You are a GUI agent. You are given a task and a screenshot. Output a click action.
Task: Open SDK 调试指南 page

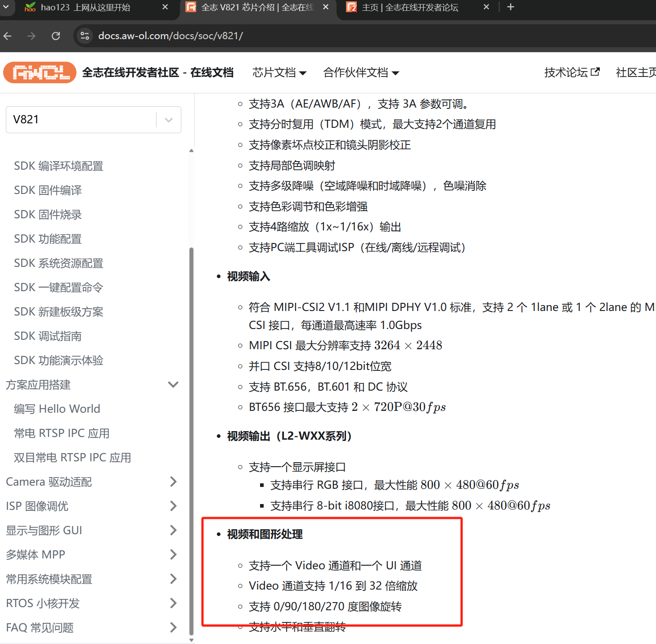(48, 336)
